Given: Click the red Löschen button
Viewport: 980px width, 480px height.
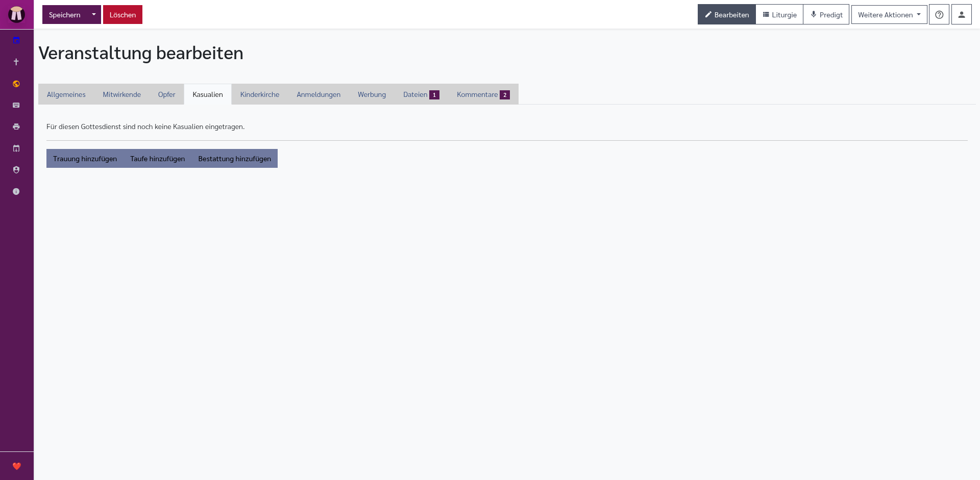Looking at the screenshot, I should coord(122,14).
